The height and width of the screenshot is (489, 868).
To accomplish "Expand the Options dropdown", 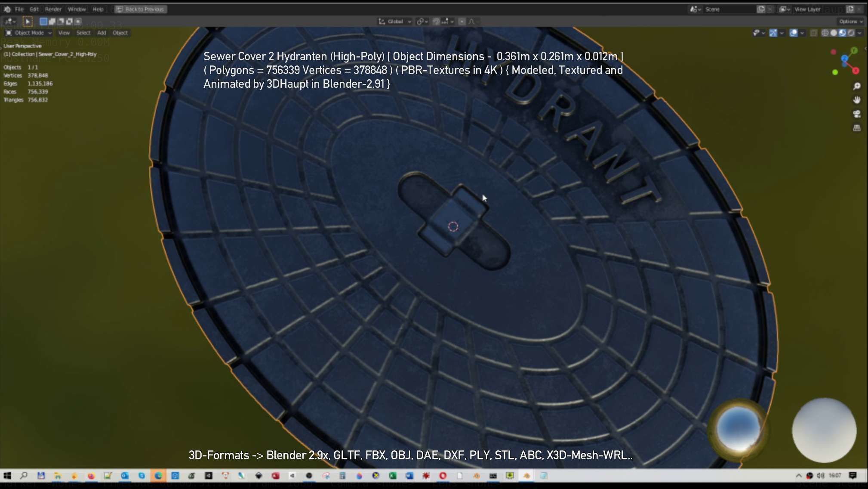I will pyautogui.click(x=851, y=21).
